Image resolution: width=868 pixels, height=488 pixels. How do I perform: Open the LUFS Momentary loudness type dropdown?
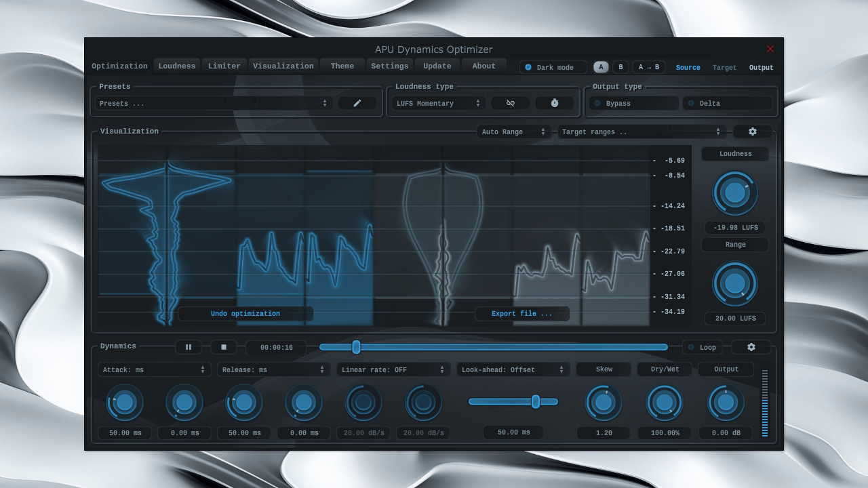click(437, 103)
